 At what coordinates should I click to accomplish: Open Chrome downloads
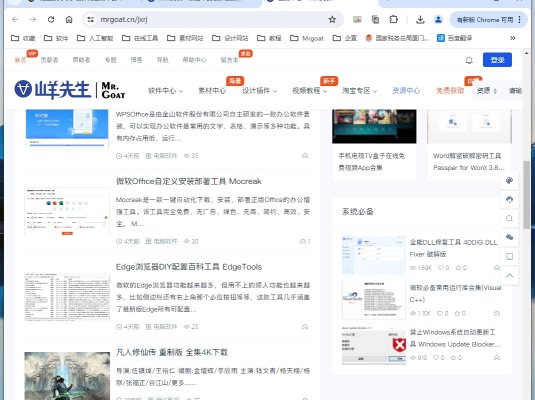(420, 19)
